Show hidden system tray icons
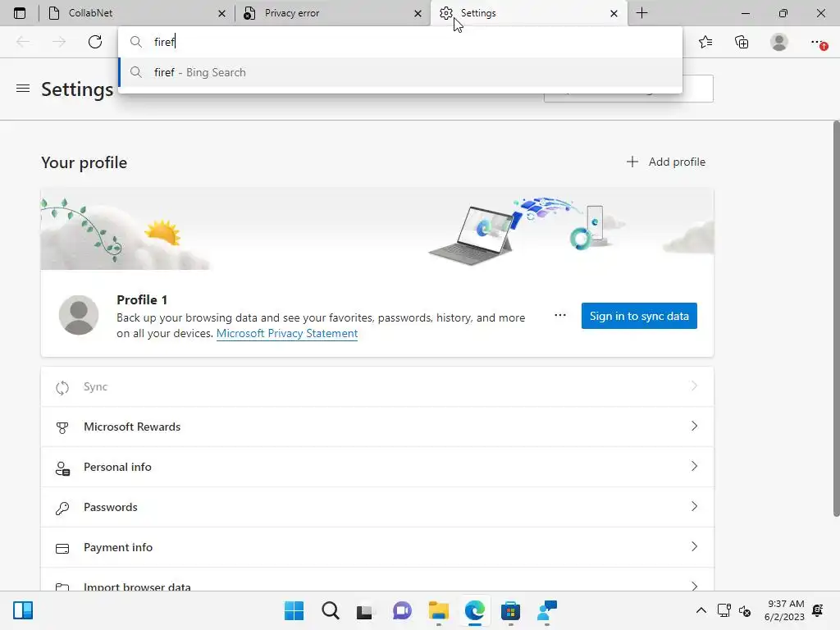This screenshot has height=630, width=840. 701,610
